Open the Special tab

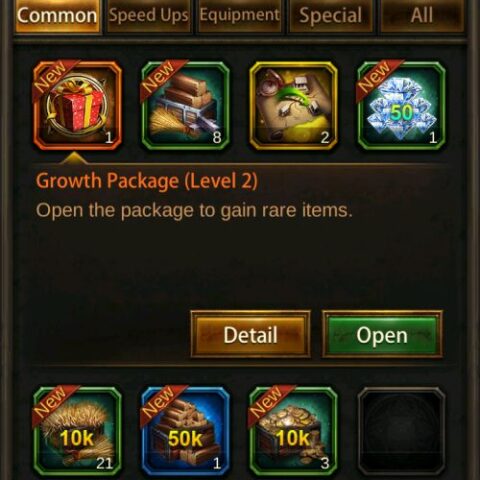[x=331, y=16]
